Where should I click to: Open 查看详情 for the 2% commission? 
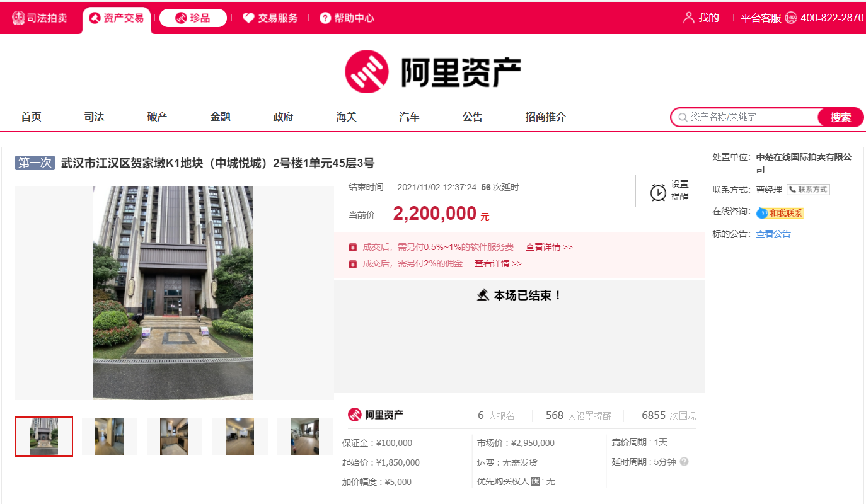click(498, 263)
